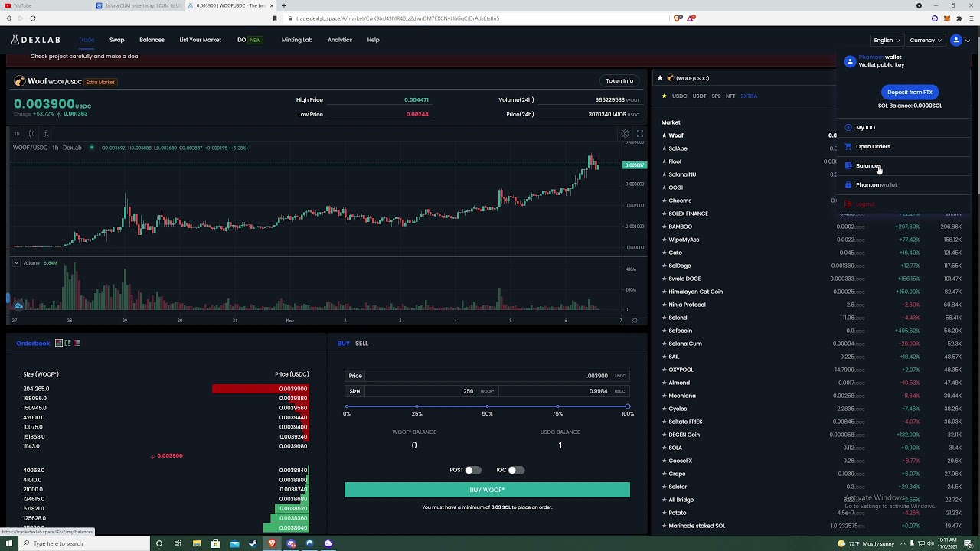Open Balances in top navigation
Viewport: 980px width, 551px height.
(152, 40)
